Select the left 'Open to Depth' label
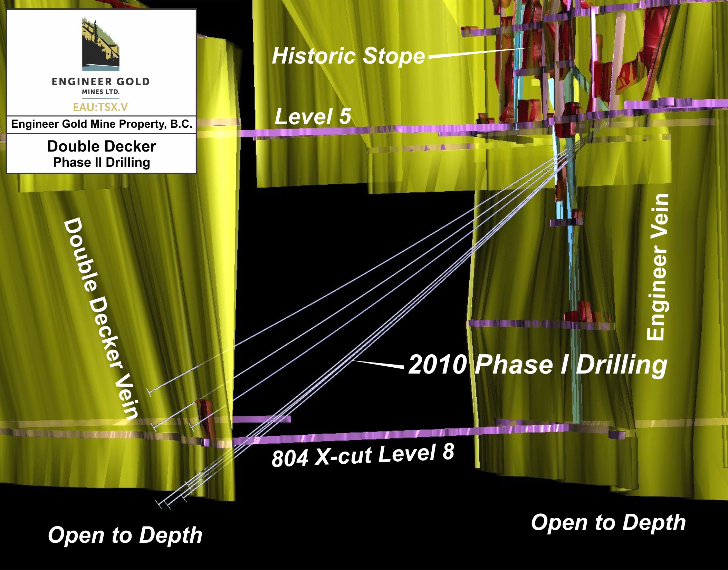 coord(125,535)
